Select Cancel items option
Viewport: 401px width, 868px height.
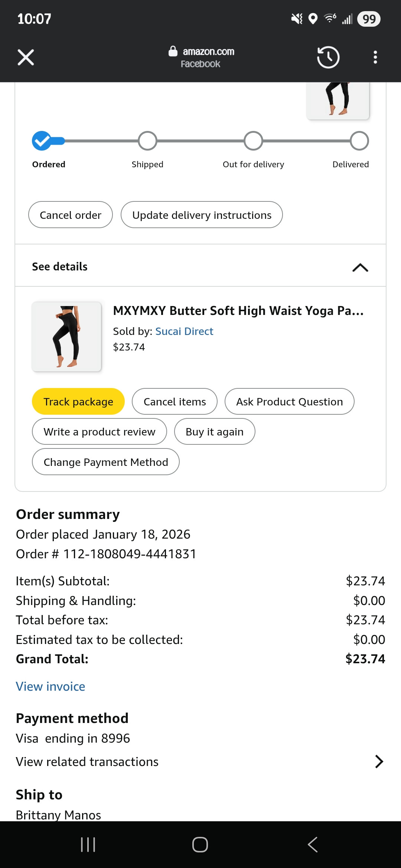click(x=175, y=401)
